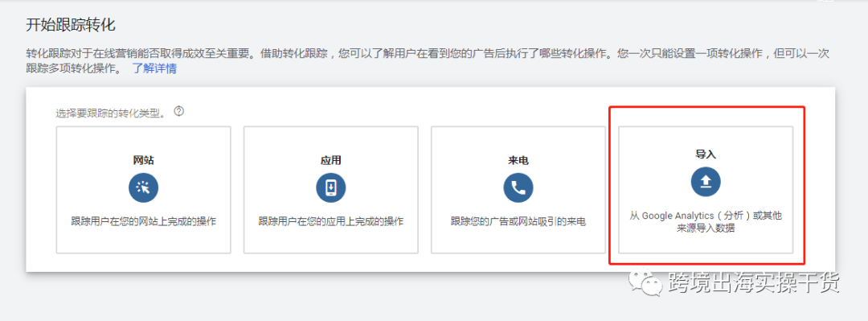Click the import upload arrow icon
This screenshot has height=321, width=868.
pos(706,181)
